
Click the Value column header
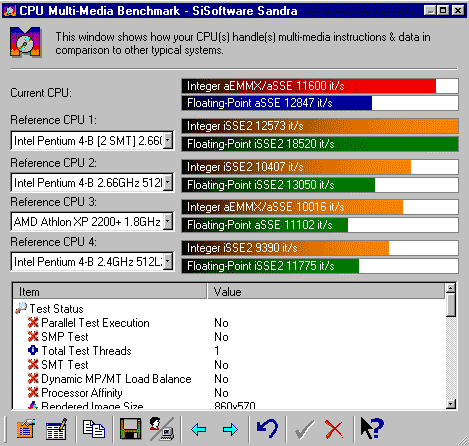tap(326, 292)
